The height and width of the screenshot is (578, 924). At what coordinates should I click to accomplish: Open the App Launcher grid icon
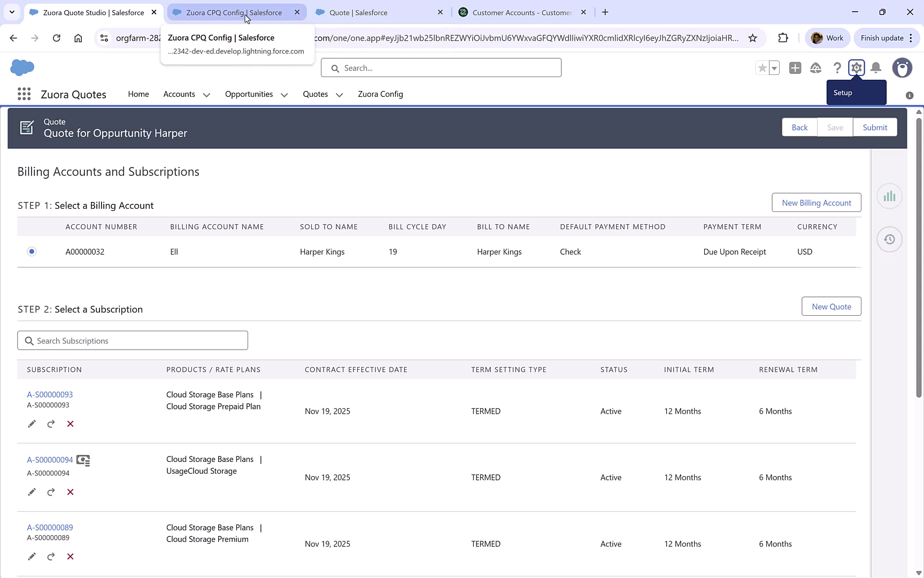[24, 94]
